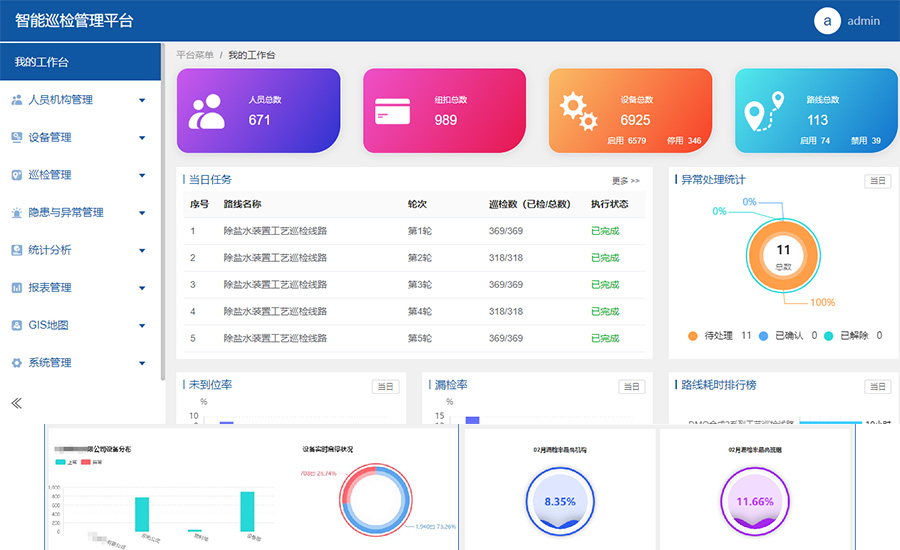Click the 设备管理 device icon in sidebar
This screenshot has height=550, width=900.
pos(17,137)
